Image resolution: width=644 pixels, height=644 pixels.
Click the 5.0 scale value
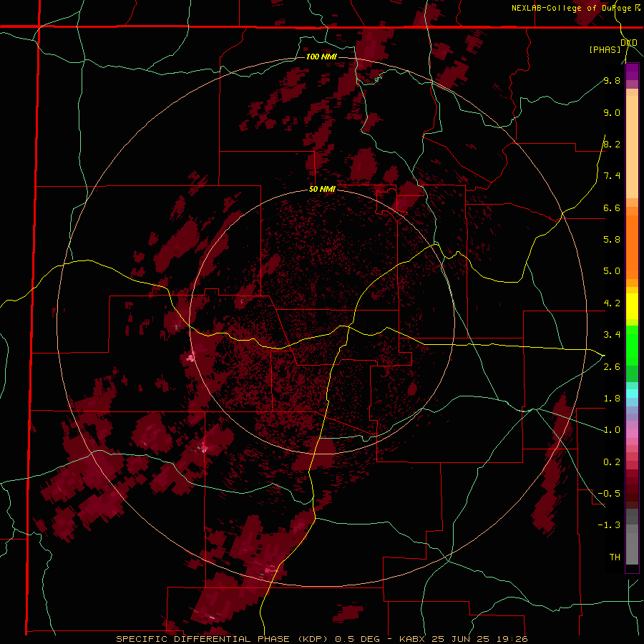click(612, 271)
